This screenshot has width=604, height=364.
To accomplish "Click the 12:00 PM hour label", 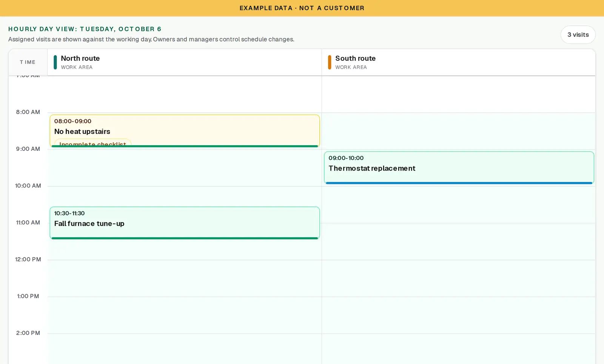I will click(28, 260).
